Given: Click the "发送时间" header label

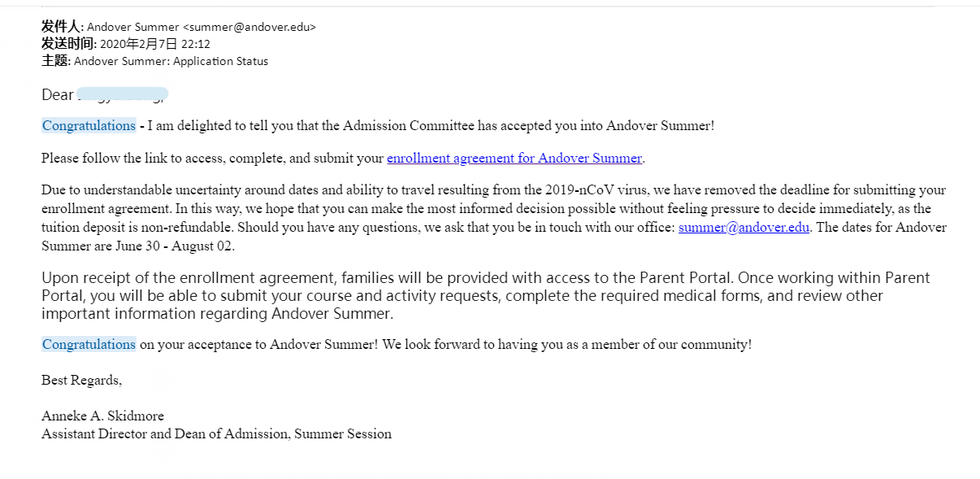Looking at the screenshot, I should point(68,44).
